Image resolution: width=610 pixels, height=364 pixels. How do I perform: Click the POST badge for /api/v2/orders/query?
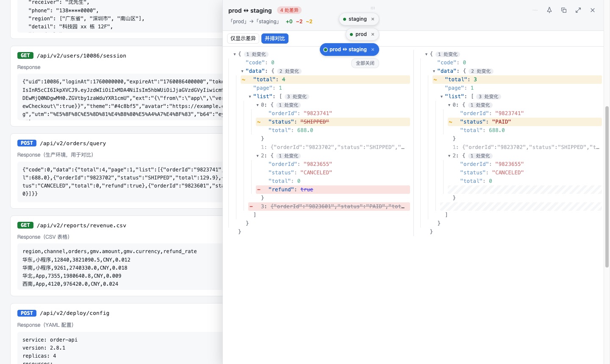[27, 143]
